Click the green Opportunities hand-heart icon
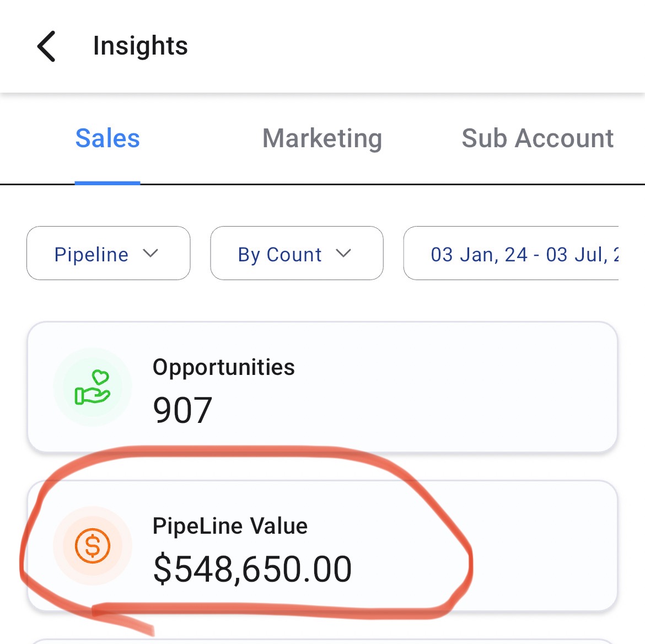 [92, 387]
